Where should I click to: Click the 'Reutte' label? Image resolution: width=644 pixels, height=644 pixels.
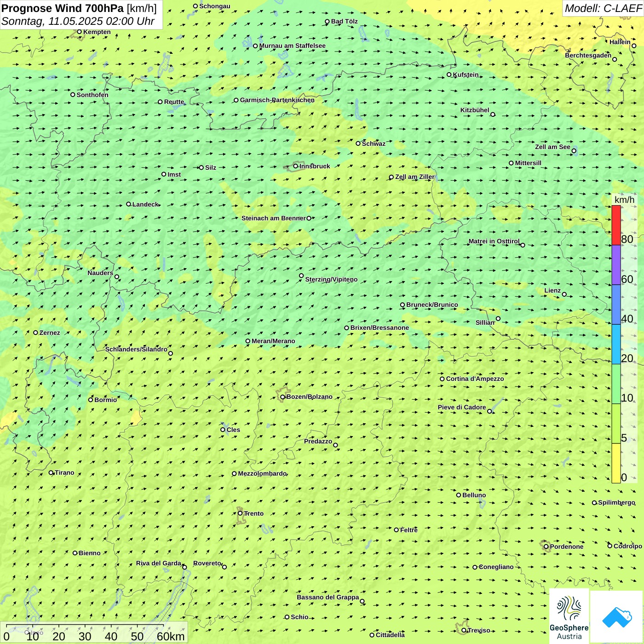click(x=174, y=102)
